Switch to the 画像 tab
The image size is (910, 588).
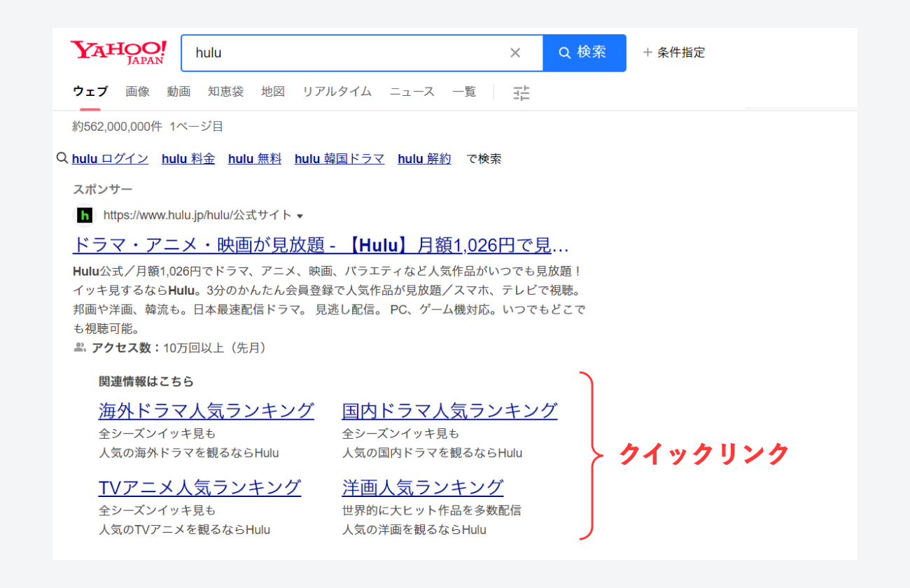pos(138,92)
